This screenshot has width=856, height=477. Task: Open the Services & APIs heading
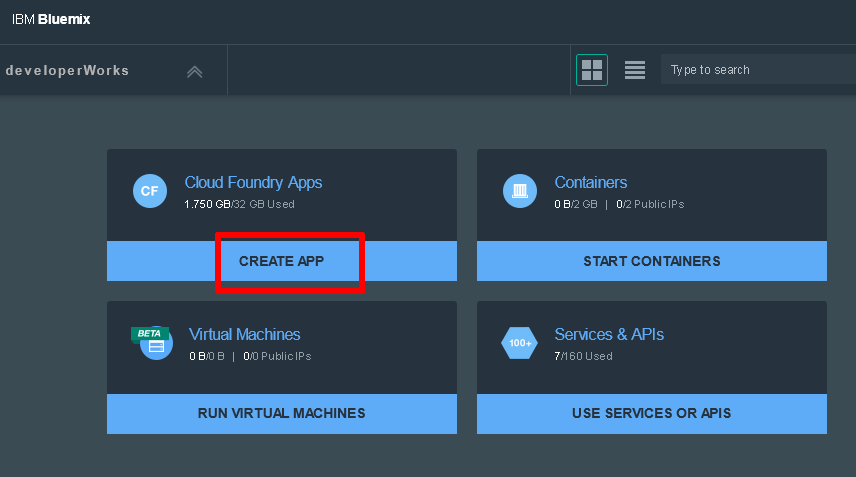[608, 334]
